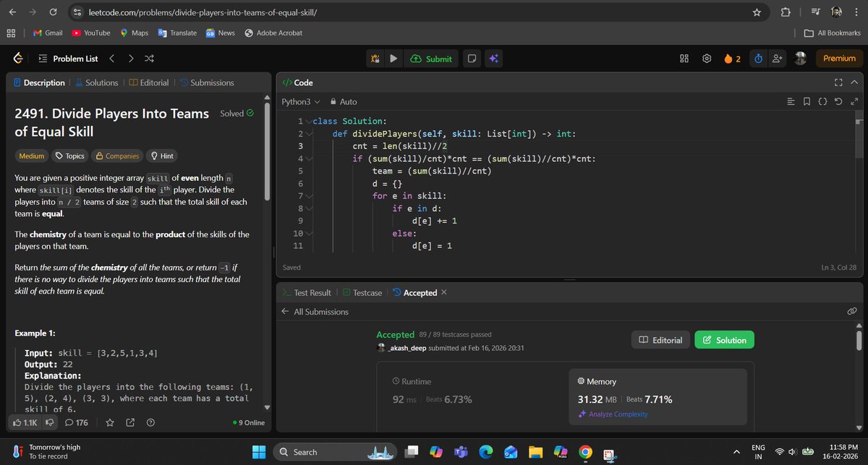
Task: Open the user profile avatar
Action: click(x=801, y=59)
